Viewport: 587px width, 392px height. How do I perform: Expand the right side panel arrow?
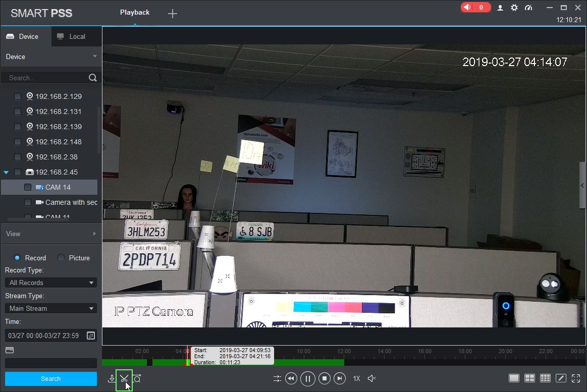point(582,185)
